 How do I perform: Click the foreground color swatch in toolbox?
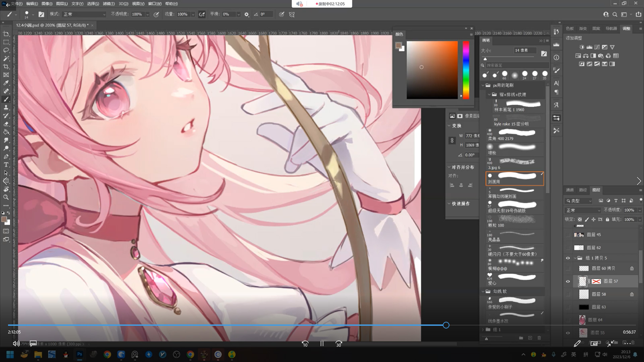coord(4,219)
